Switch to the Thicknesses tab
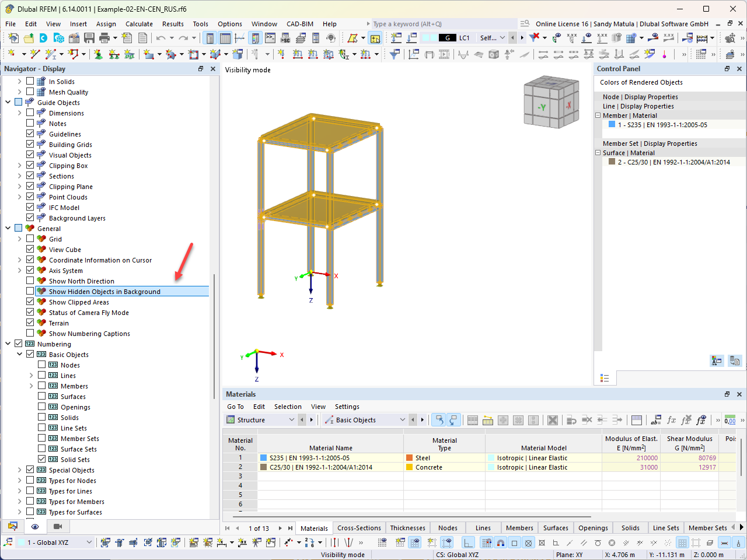The image size is (747, 560). (407, 528)
